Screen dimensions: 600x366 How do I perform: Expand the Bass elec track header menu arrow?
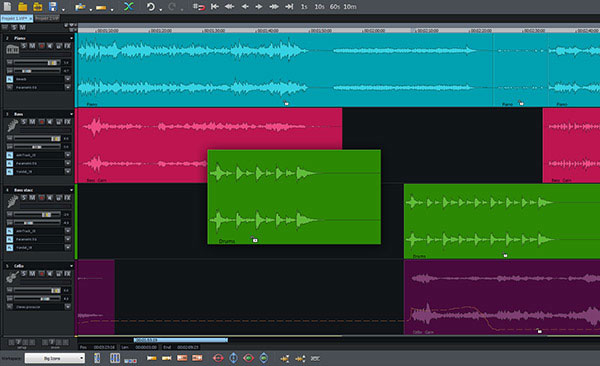pyautogui.click(x=71, y=190)
